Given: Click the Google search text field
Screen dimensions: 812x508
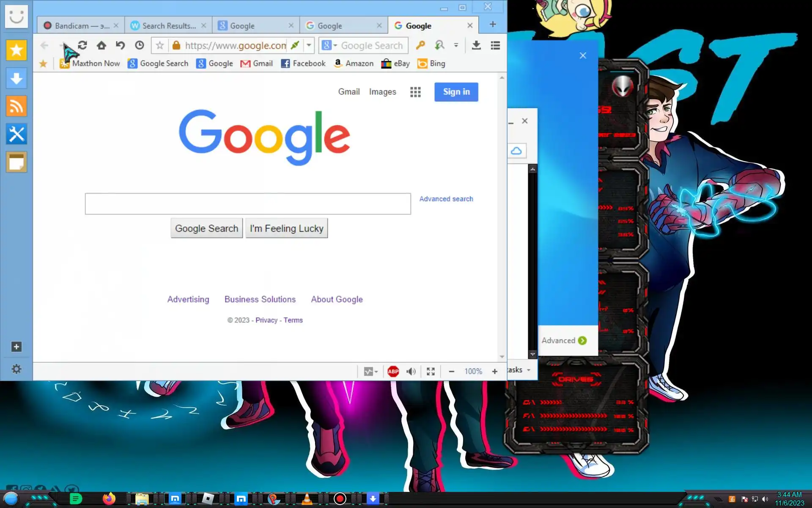Looking at the screenshot, I should coord(247,204).
